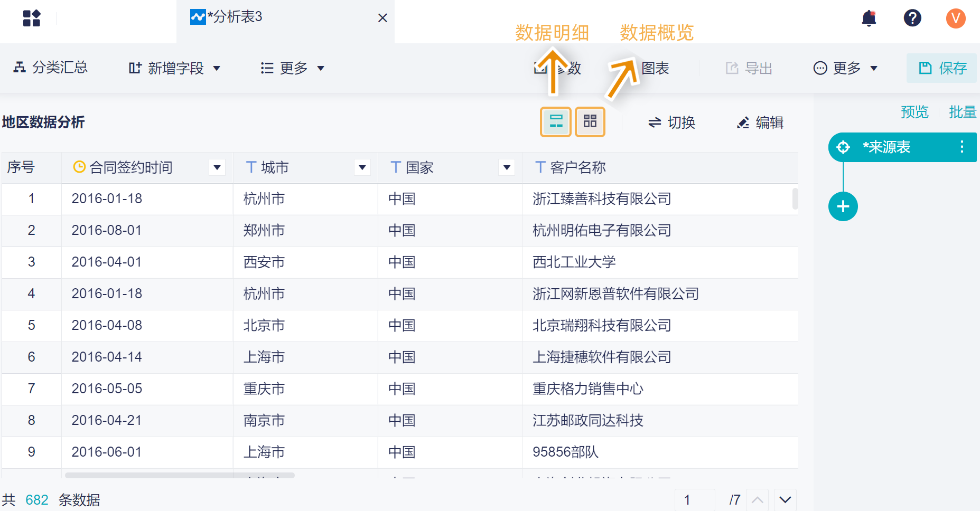Open the app grid home icon
Screen dimensions: 980x511
[x=32, y=18]
